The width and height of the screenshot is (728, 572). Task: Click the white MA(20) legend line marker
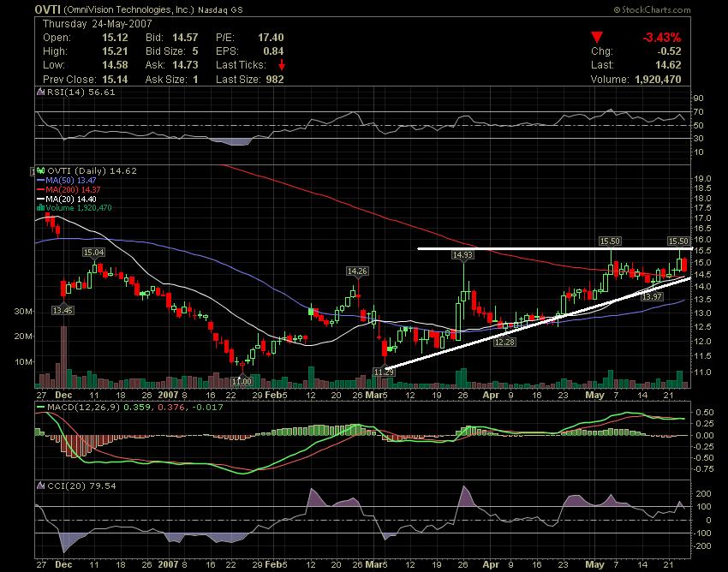[x=40, y=200]
